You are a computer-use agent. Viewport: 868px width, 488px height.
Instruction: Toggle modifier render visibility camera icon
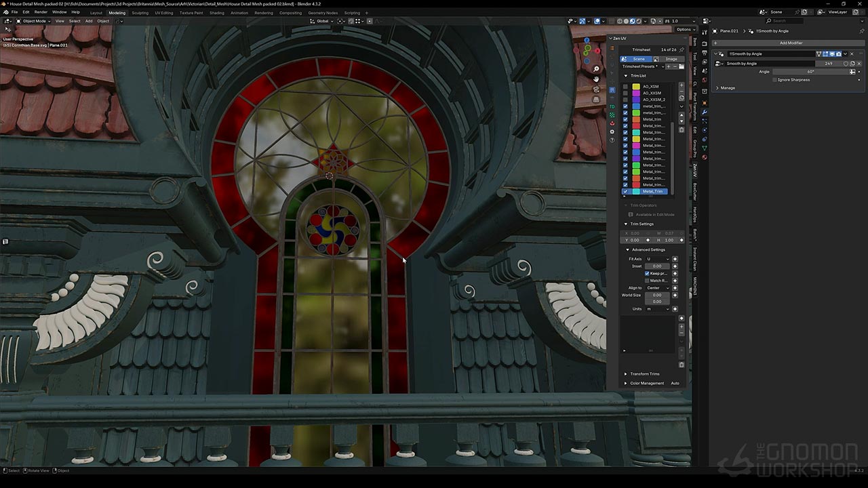tap(838, 54)
